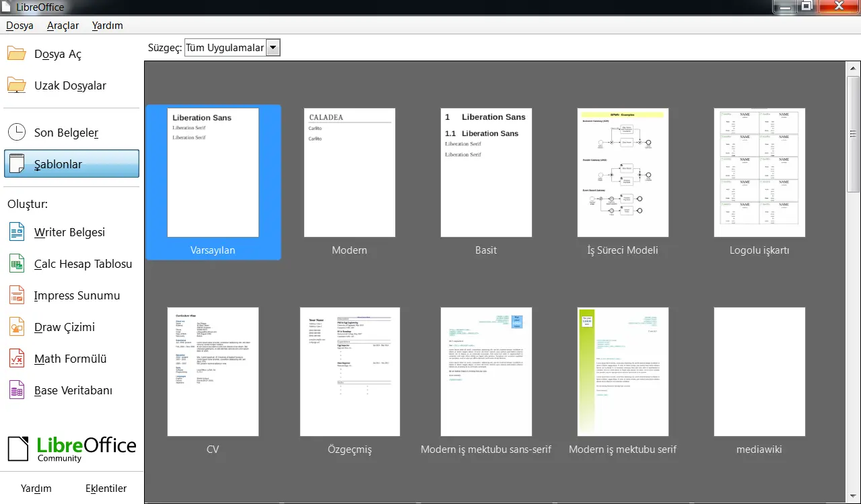
Task: Click the Modern iş mektubu serif label
Action: pyautogui.click(x=623, y=449)
